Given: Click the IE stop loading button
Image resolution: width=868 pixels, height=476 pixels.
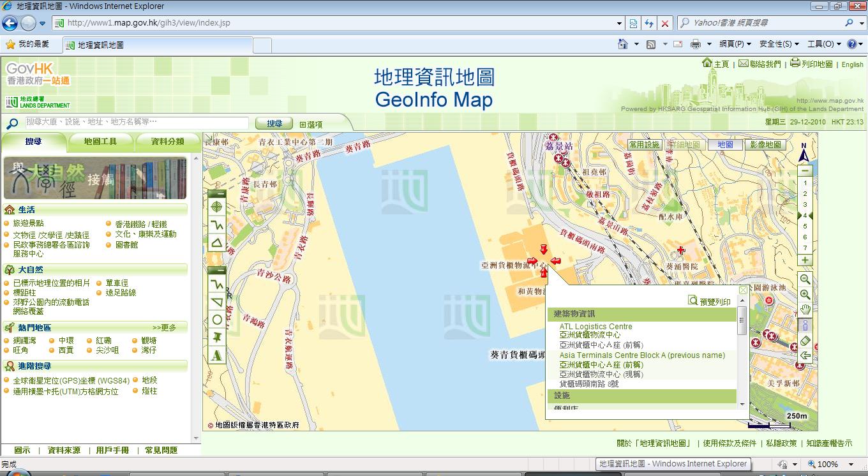Looking at the screenshot, I should pos(665,23).
